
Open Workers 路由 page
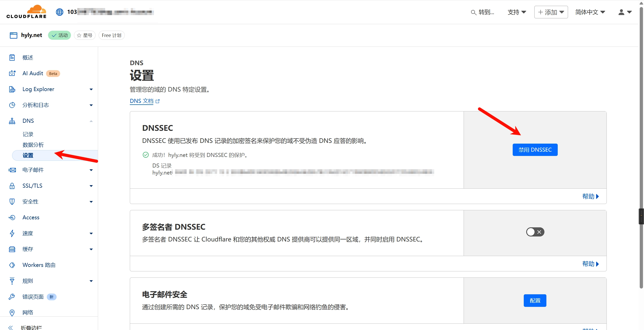click(x=39, y=265)
